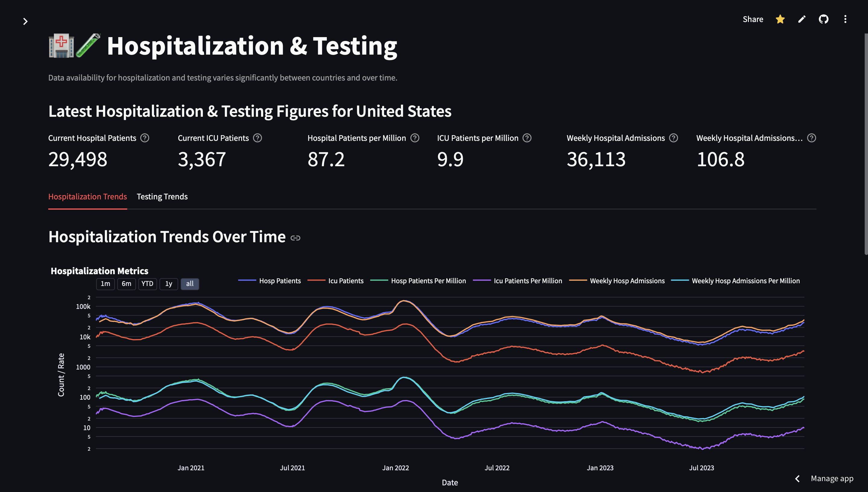Click the page vertical scrollbar
The width and height of the screenshot is (868, 492).
click(x=866, y=144)
